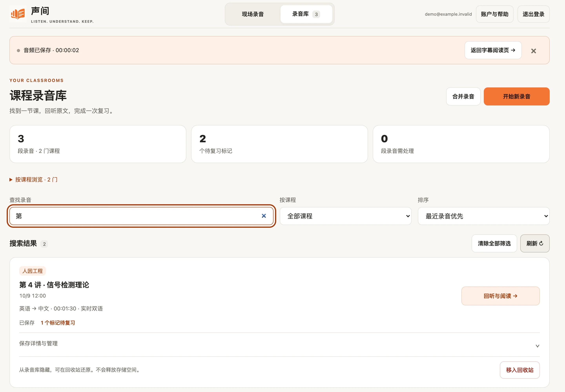Move recording to trash with 移入回收站
Screen dimensions: 565x392
pos(519,370)
